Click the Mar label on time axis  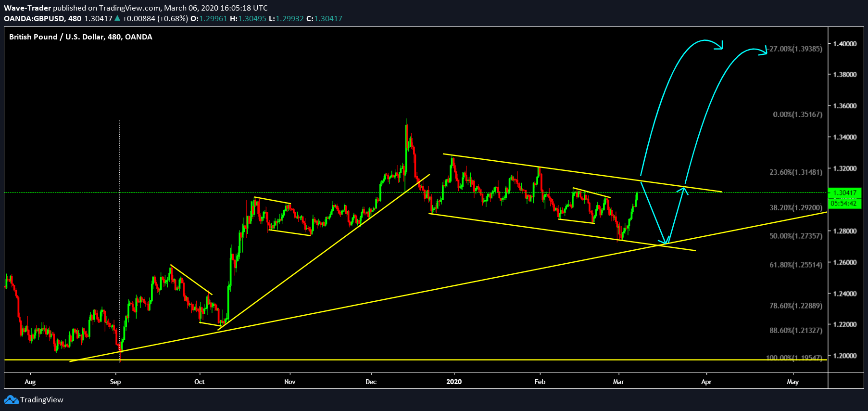618,382
